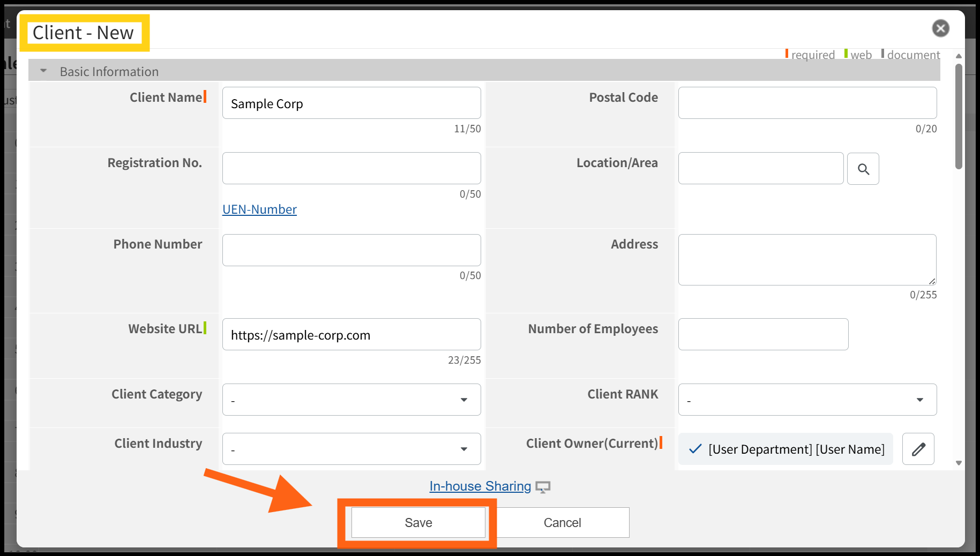Click the Phone Number text box
Viewport: 980px width, 556px height.
[x=351, y=250]
